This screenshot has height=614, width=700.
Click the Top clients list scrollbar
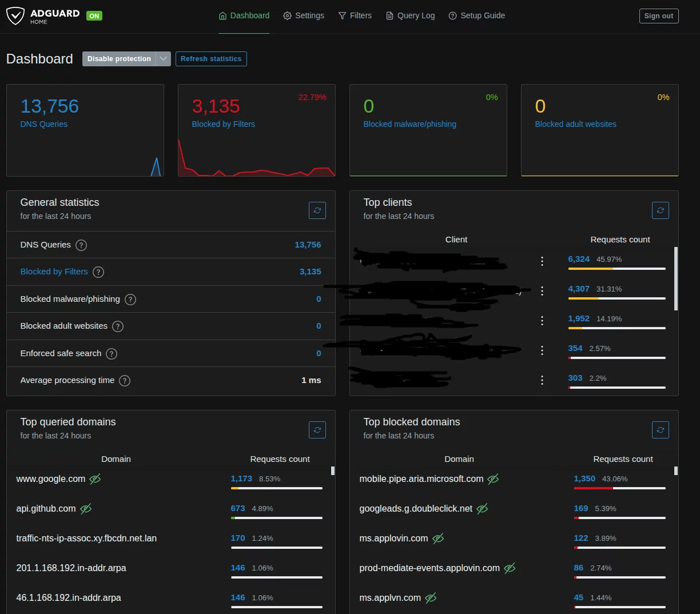[x=676, y=278]
